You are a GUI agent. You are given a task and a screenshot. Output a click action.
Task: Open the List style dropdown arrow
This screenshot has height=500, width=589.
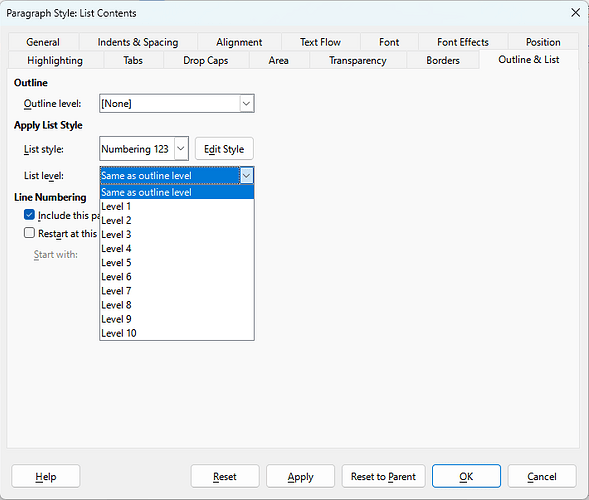(x=181, y=149)
